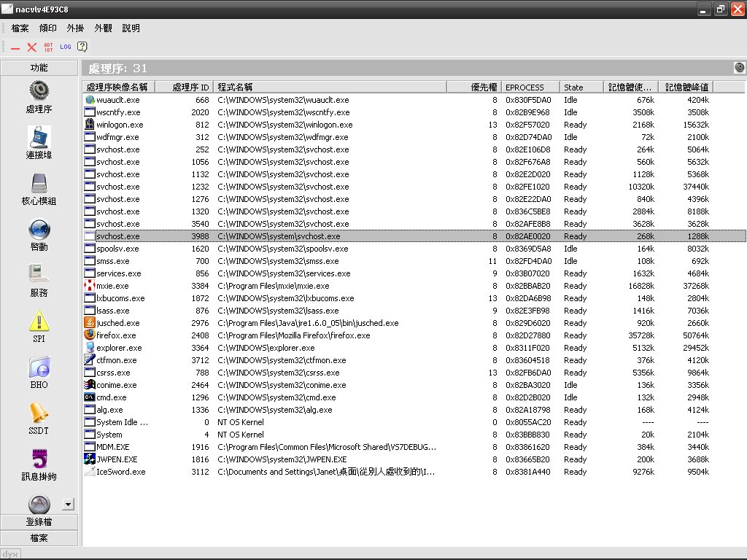Select the services.exe row
Screen dimensions: 747x560
click(414, 273)
